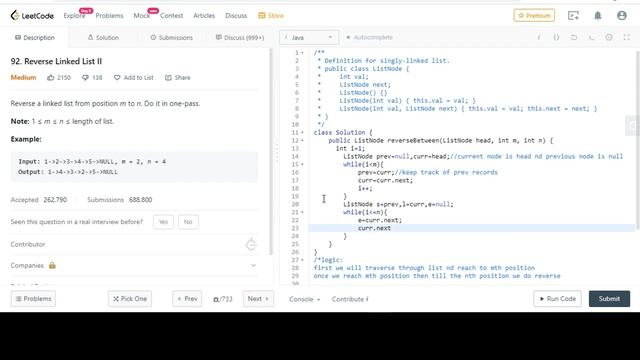Open notifications bell
640x360 pixels.
[x=598, y=16]
